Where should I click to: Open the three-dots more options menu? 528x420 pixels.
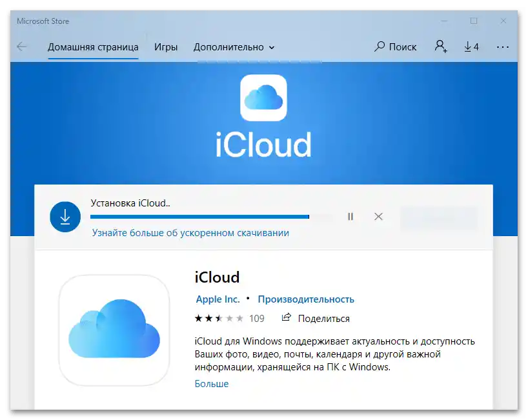click(x=502, y=47)
